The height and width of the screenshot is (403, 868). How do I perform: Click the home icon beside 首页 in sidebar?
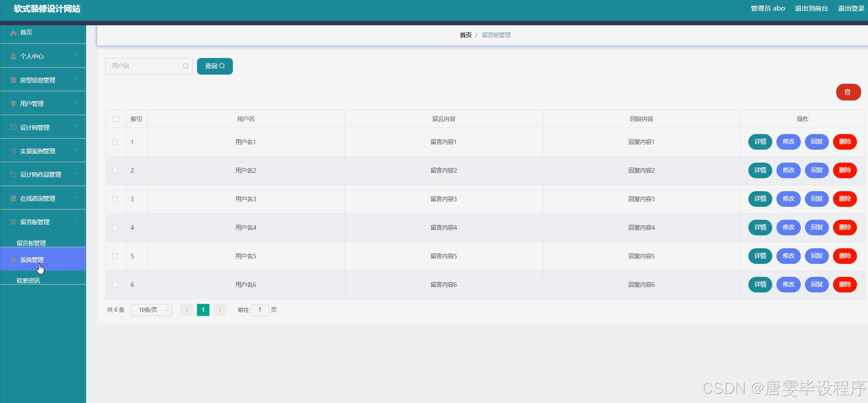click(x=13, y=33)
